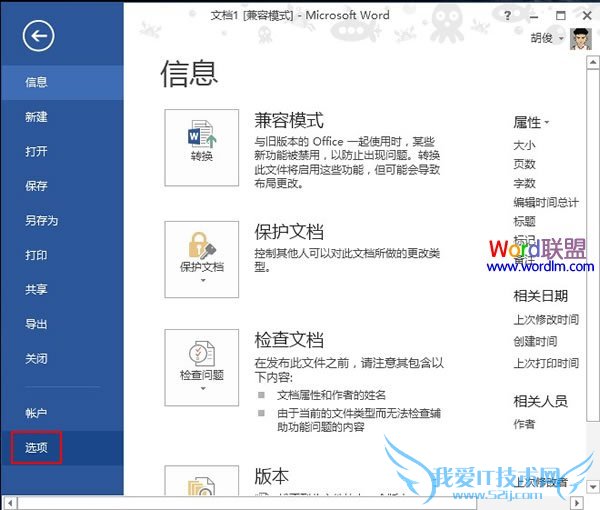Click the horizontal scrollbar left arrow

[x=10, y=503]
